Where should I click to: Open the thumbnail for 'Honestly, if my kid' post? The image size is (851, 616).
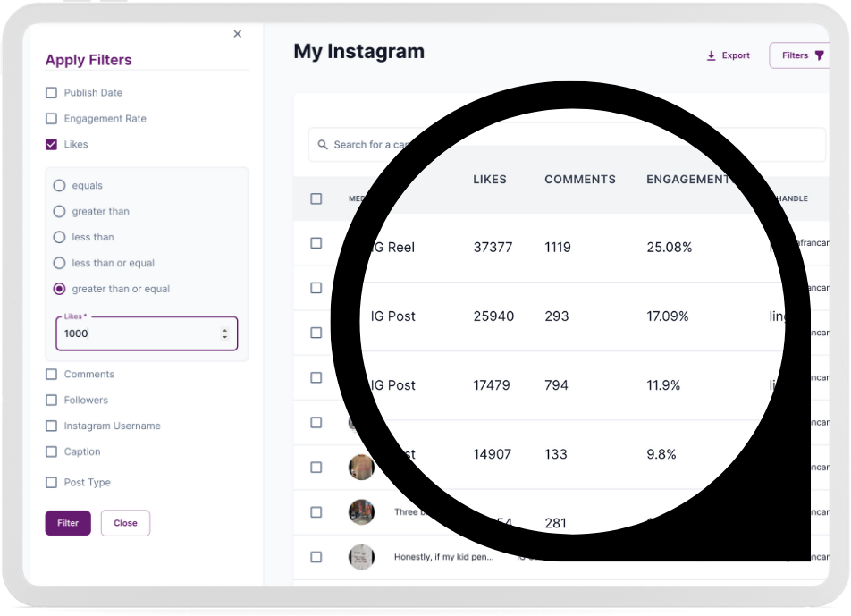pos(361,557)
